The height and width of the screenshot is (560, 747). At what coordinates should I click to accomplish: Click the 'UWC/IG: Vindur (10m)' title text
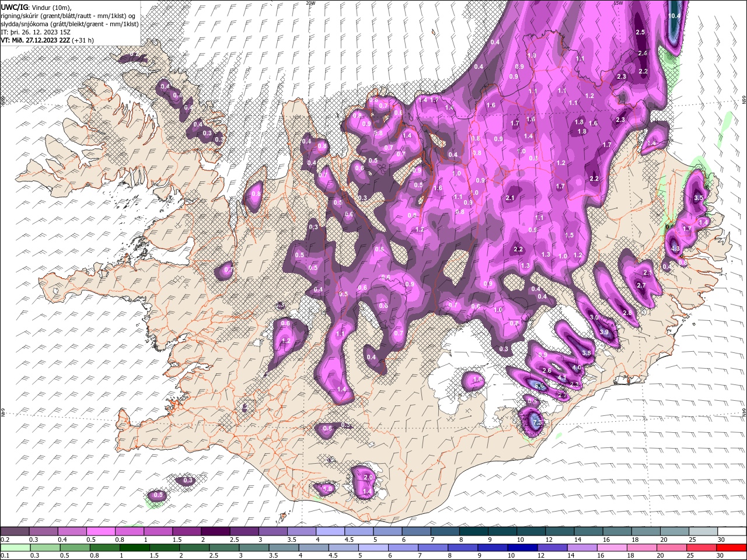click(x=36, y=7)
